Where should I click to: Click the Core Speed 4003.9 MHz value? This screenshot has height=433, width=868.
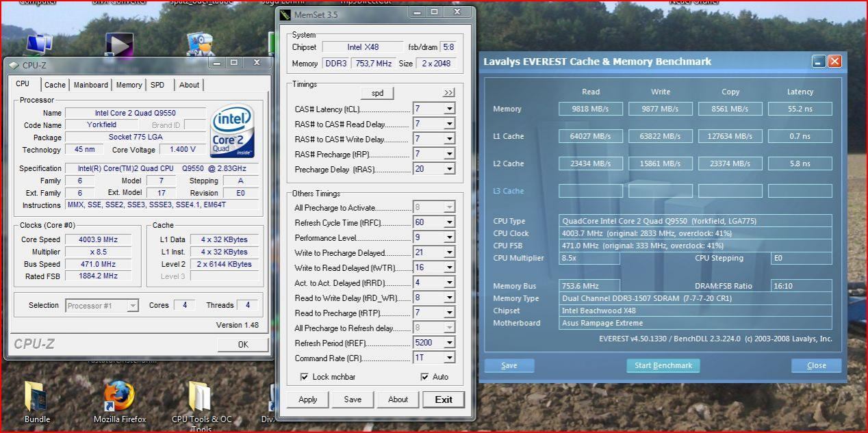click(99, 239)
